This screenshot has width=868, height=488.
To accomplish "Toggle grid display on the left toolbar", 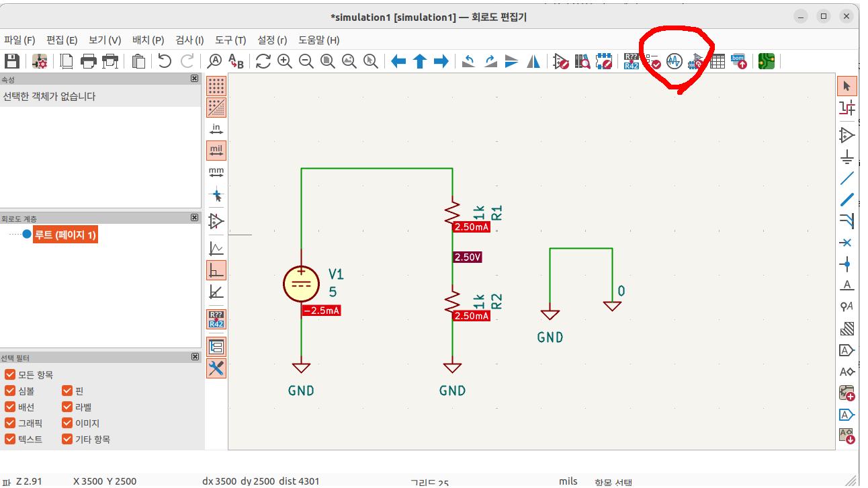I will (216, 86).
